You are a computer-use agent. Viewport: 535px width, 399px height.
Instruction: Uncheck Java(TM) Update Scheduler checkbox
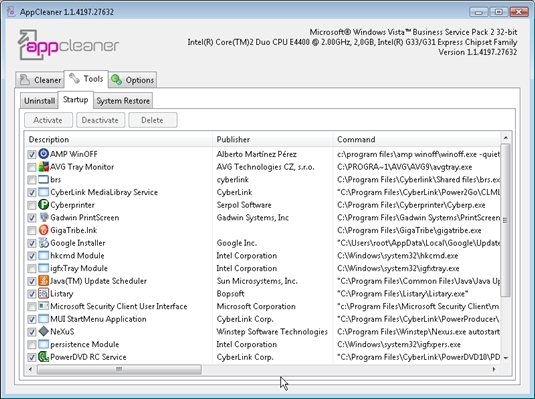pyautogui.click(x=32, y=281)
